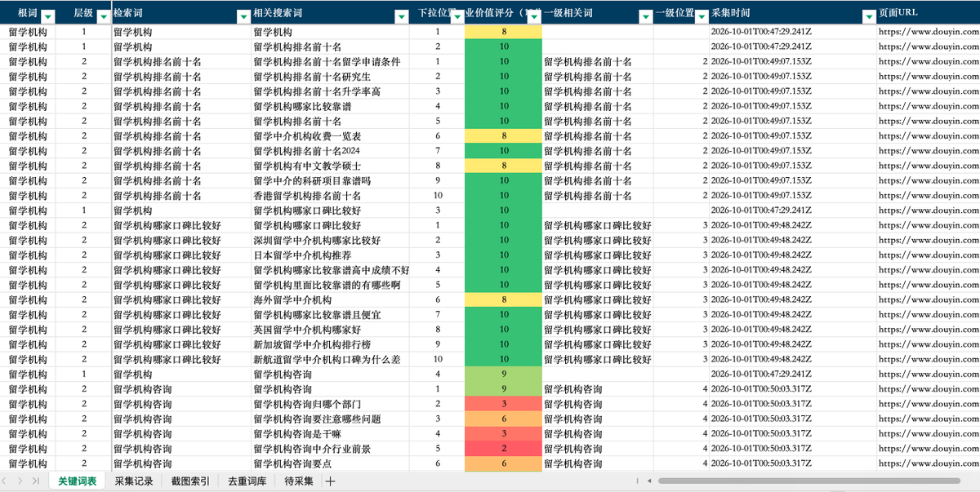Select green score 10 for 香港留学机构排名前十名
Viewport: 980px width, 492px height.
[x=503, y=196]
